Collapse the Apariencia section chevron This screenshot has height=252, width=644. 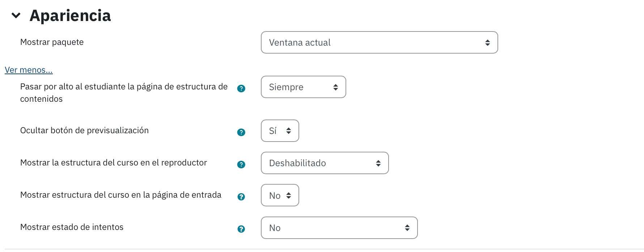pyautogui.click(x=16, y=16)
